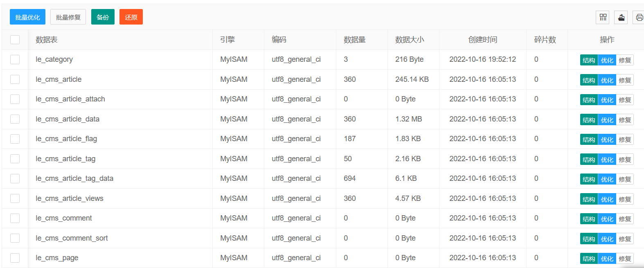This screenshot has height=268, width=644.
Task: Click the export table icon
Action: [x=621, y=17]
